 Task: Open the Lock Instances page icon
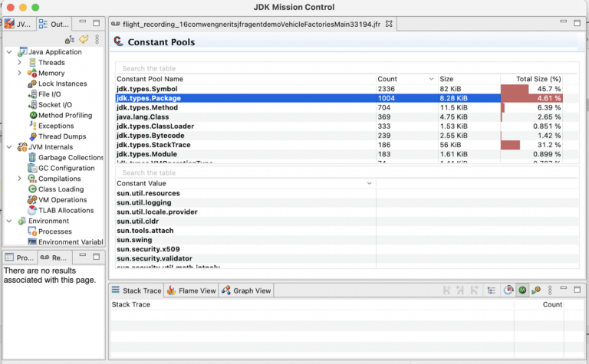(32, 84)
